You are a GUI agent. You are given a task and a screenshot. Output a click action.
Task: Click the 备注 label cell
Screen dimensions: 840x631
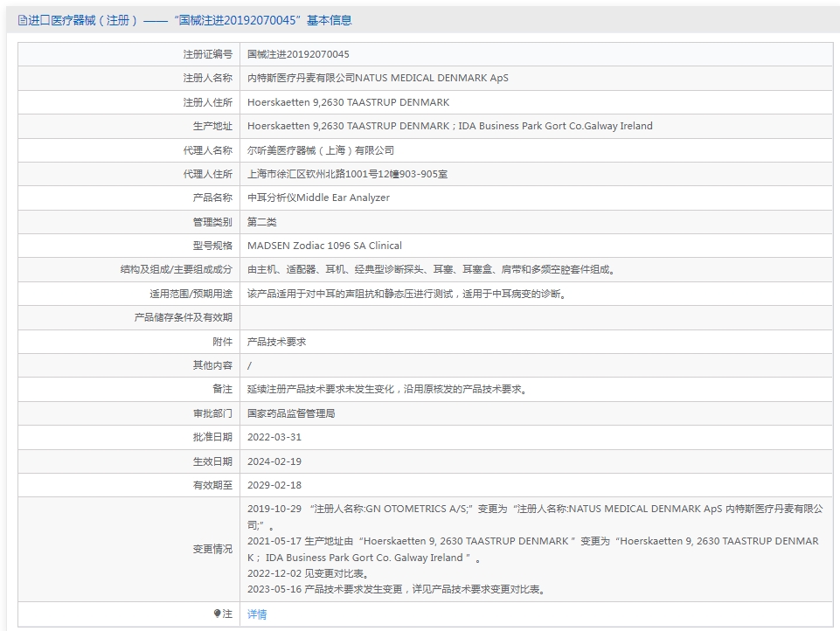(x=128, y=390)
